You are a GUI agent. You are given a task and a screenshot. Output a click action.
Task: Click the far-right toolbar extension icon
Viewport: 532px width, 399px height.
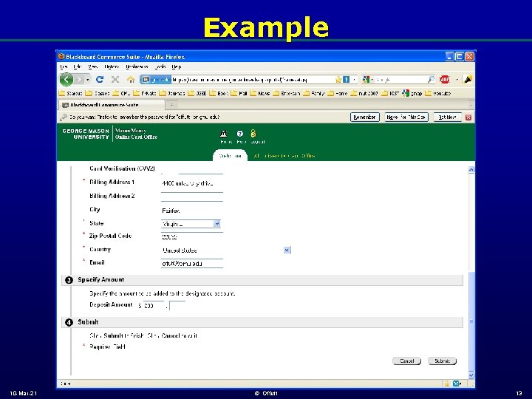tap(468, 79)
